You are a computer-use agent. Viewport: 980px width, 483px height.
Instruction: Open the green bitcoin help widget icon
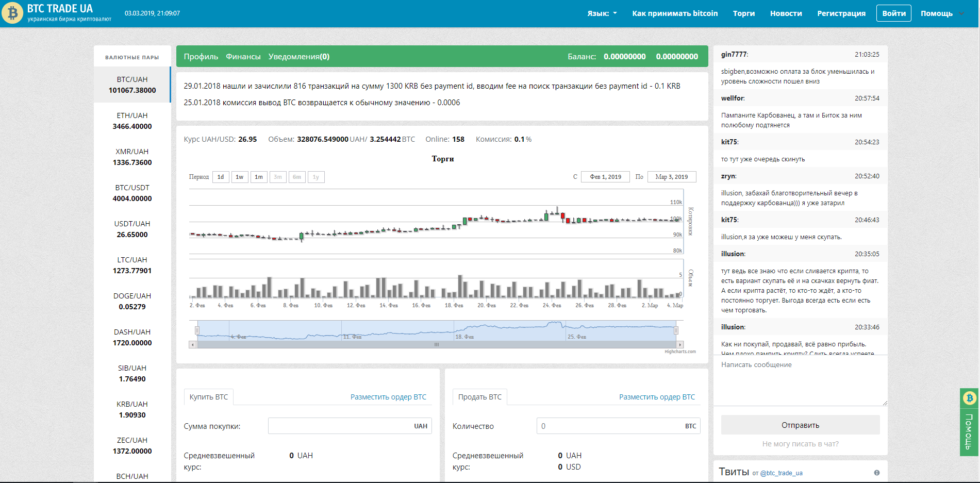click(970, 398)
